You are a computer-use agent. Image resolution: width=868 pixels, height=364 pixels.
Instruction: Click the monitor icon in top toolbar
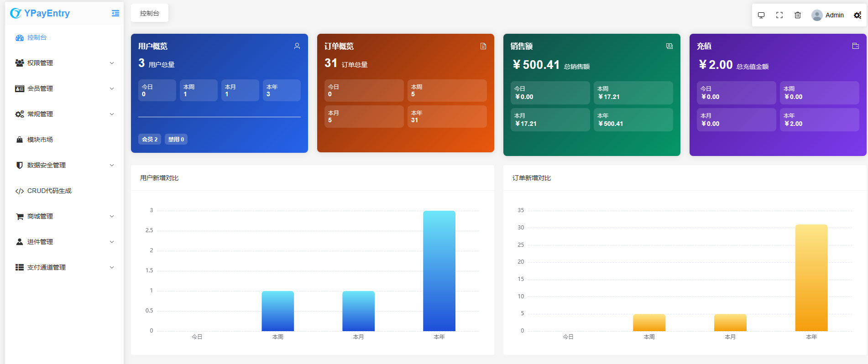pyautogui.click(x=761, y=15)
